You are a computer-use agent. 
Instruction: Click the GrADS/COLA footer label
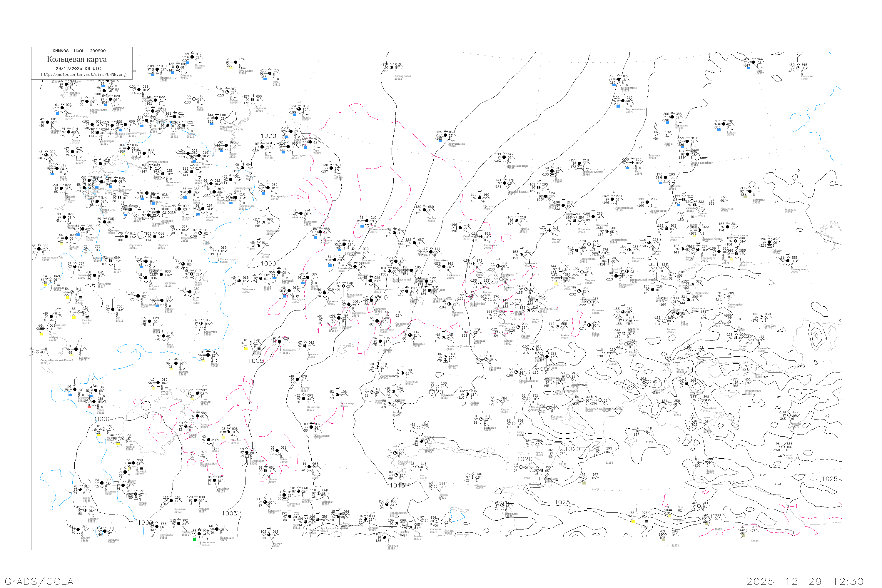tap(39, 581)
